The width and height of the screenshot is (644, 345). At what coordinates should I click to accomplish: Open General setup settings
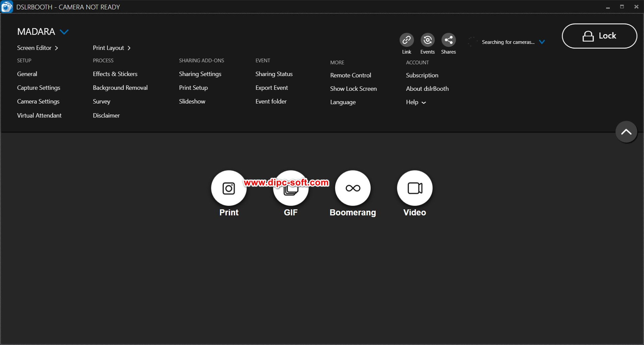tap(27, 74)
